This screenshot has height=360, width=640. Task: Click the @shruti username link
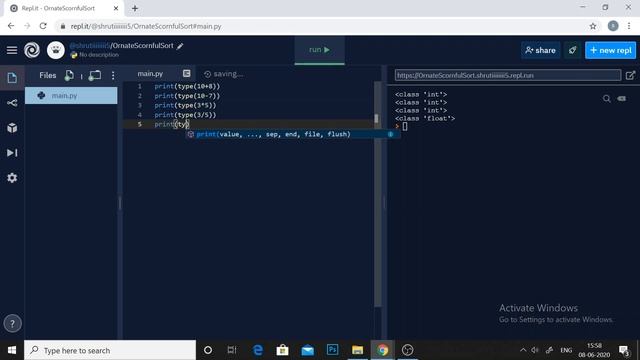click(89, 46)
